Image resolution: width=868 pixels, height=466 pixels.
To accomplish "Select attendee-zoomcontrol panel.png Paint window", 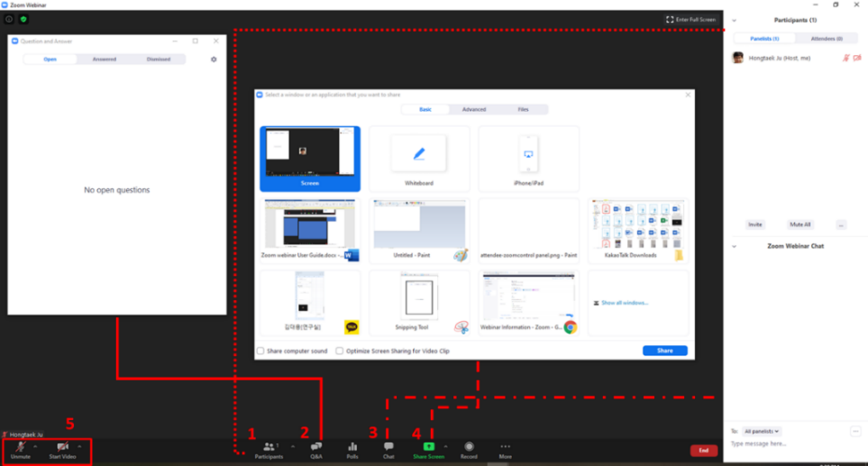I will pos(529,230).
